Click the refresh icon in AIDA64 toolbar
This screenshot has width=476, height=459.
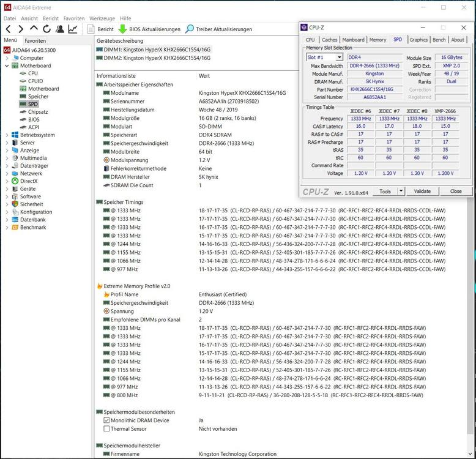[46, 29]
